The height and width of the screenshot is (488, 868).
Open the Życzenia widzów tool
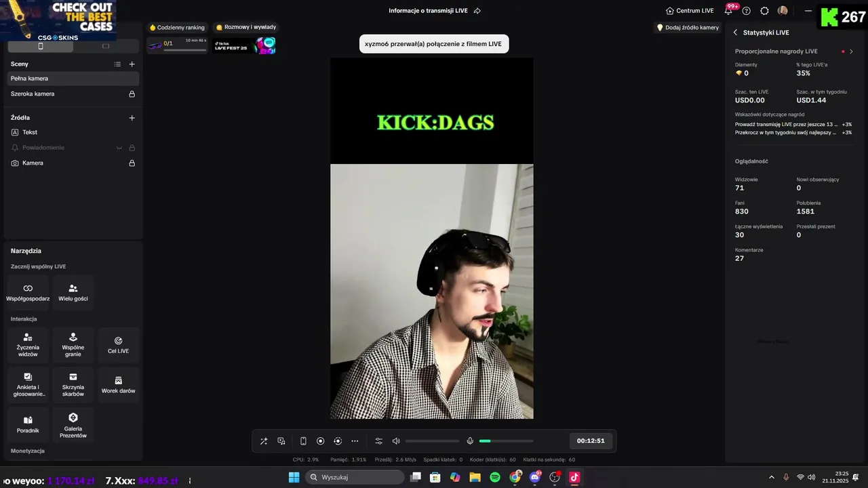pyautogui.click(x=28, y=345)
